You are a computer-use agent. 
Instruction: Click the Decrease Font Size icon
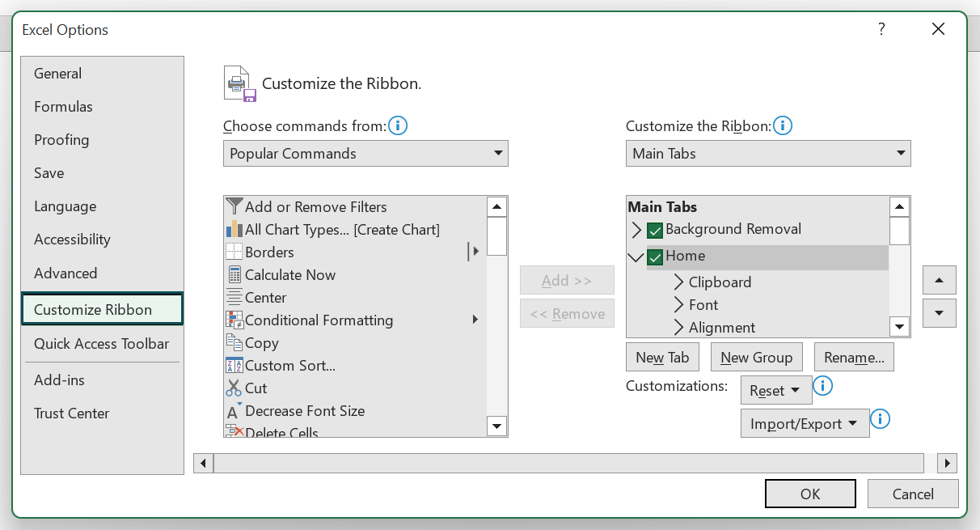tap(234, 410)
